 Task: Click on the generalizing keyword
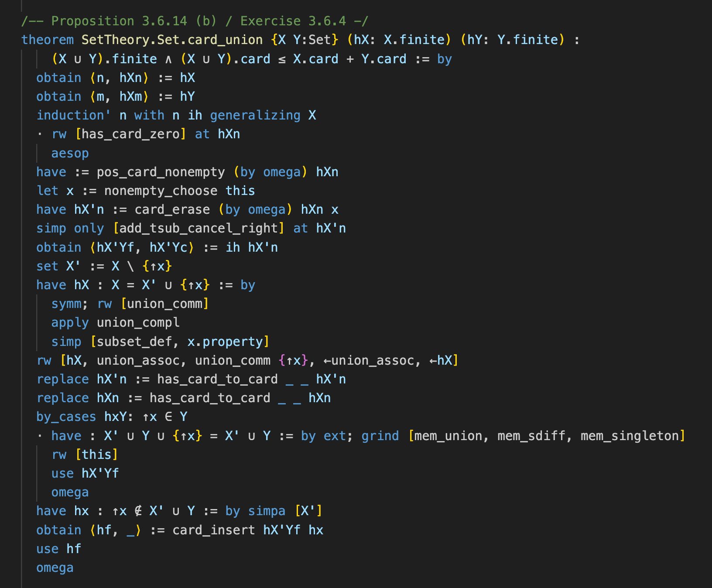[255, 115]
